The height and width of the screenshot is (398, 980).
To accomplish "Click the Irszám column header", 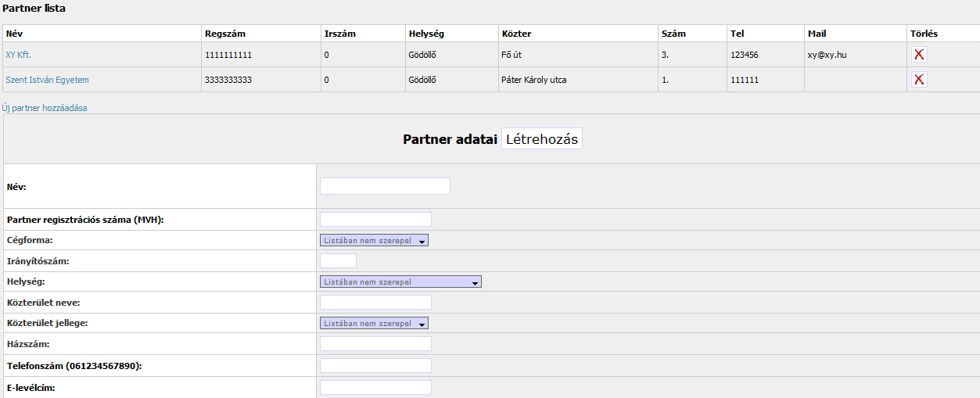I will 363,34.
